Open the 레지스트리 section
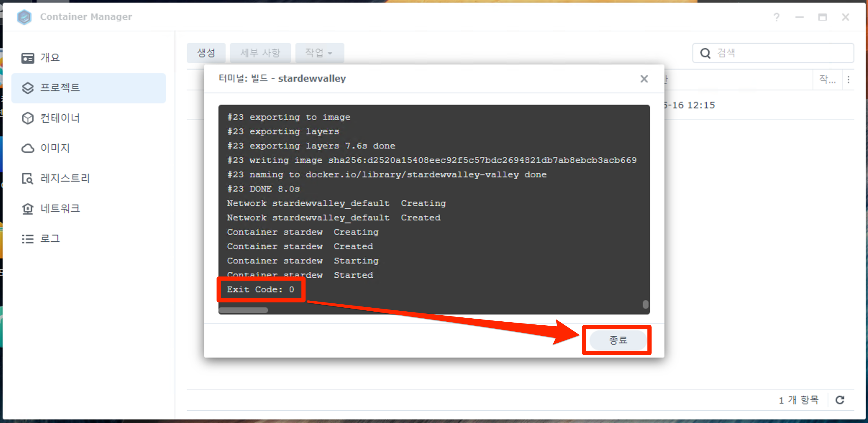The height and width of the screenshot is (423, 868). pos(88,178)
